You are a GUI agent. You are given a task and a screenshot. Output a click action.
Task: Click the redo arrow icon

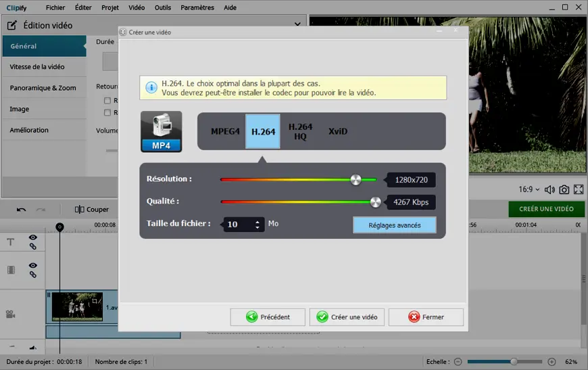[41, 210]
